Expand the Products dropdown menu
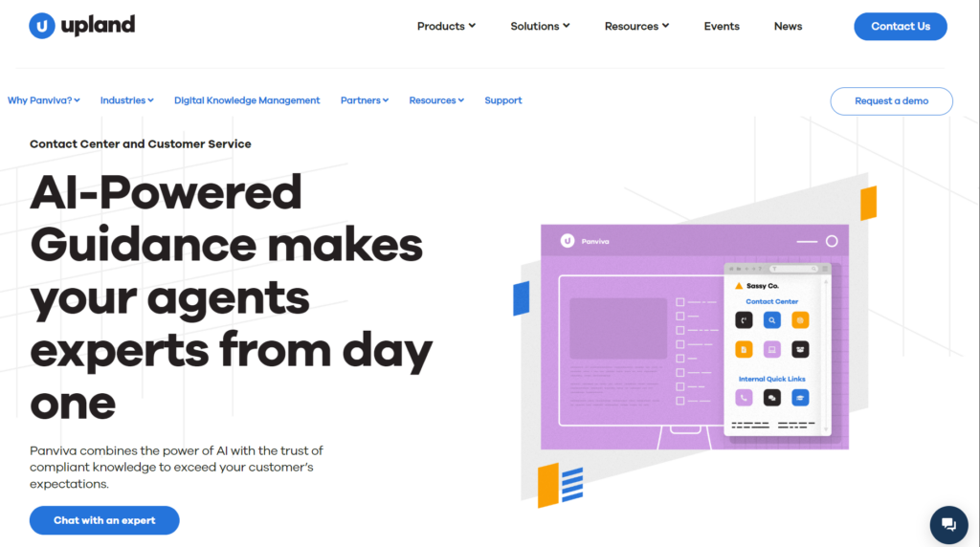This screenshot has width=980, height=547. (x=446, y=26)
